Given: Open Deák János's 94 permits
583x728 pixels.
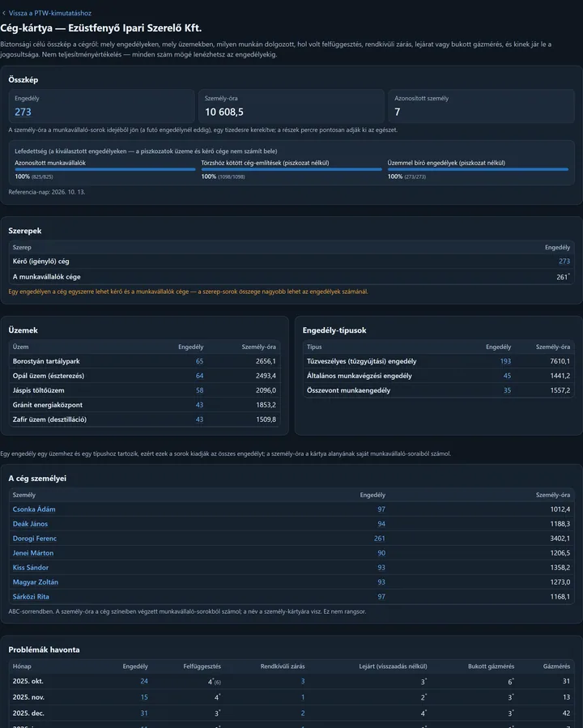Looking at the screenshot, I should point(381,524).
